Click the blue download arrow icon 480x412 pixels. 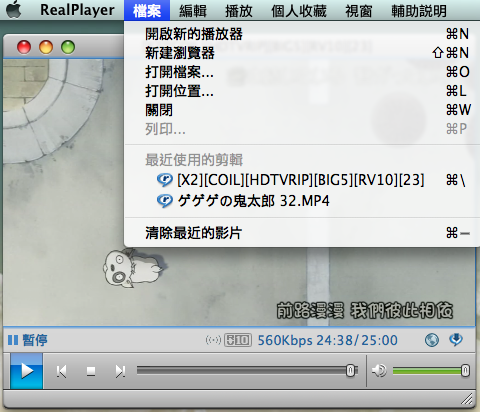tap(456, 340)
